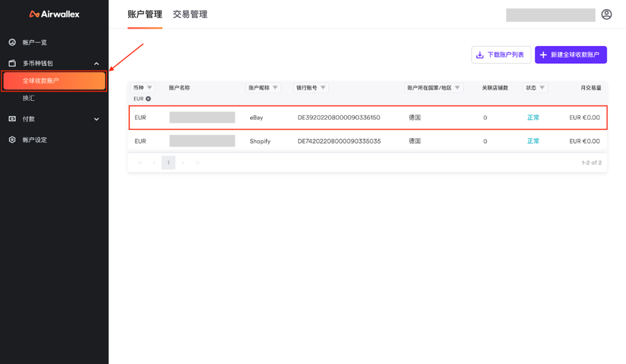Switch to the 交易管理 tab
The height and width of the screenshot is (364, 626).
(190, 14)
